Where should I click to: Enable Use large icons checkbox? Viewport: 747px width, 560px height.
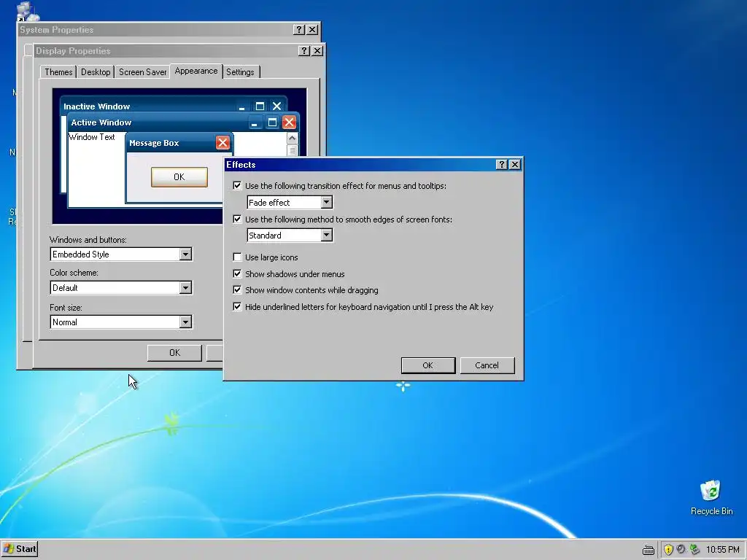237,257
